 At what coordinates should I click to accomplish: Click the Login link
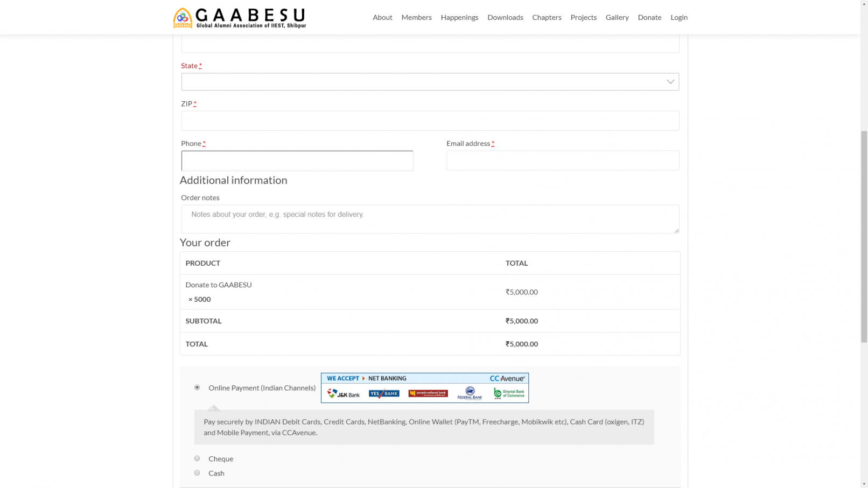pyautogui.click(x=678, y=17)
